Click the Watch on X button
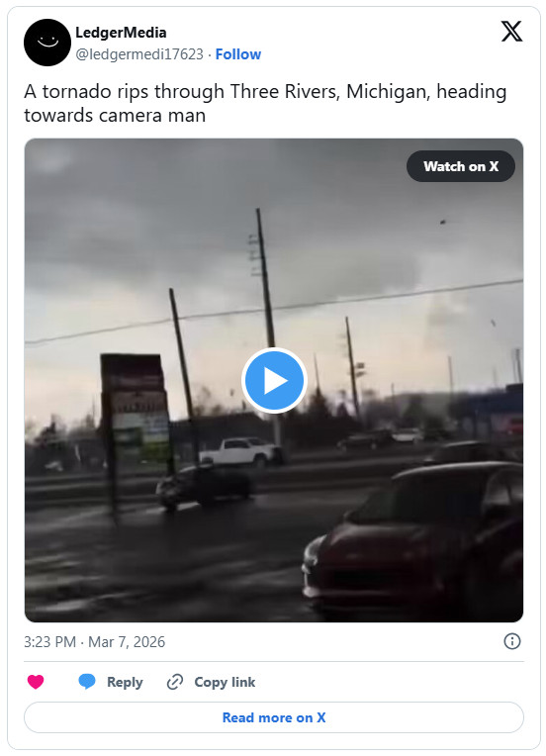 tap(461, 166)
